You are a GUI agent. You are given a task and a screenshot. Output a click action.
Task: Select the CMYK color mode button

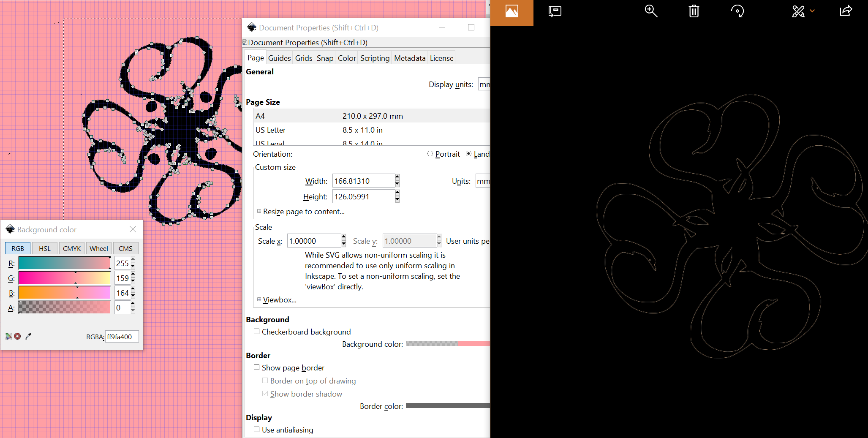(x=71, y=248)
